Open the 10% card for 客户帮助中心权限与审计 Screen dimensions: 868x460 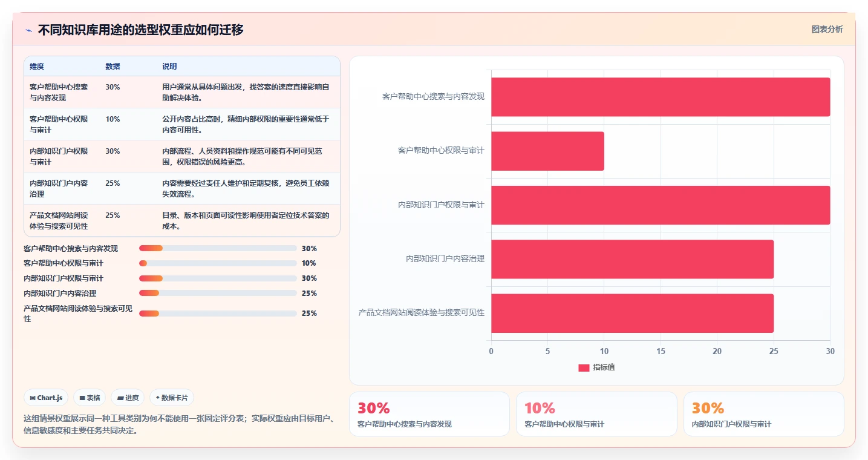click(x=596, y=414)
